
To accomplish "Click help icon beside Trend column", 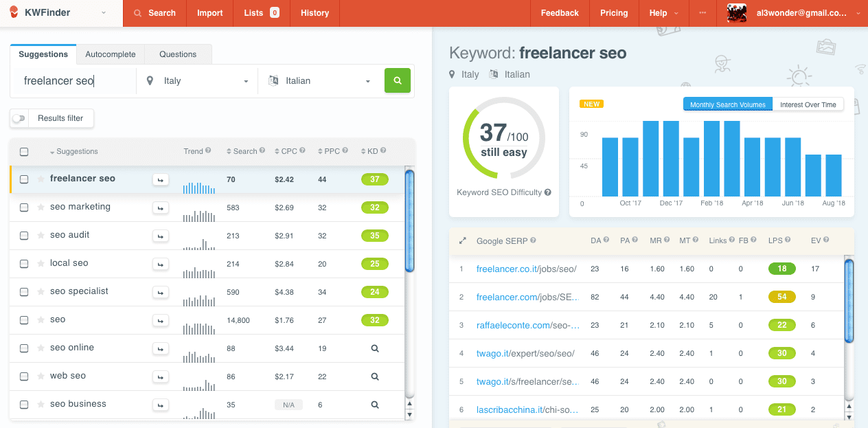I will click(208, 151).
